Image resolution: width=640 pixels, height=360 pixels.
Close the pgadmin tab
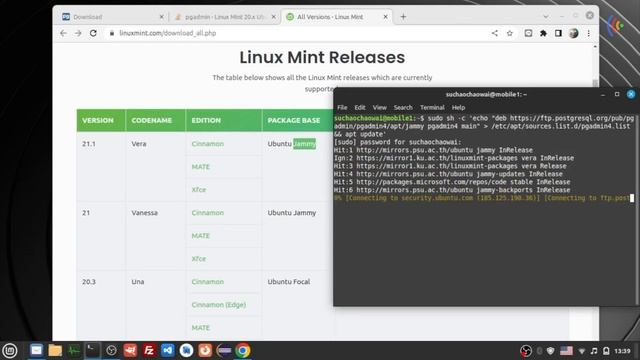(x=273, y=17)
